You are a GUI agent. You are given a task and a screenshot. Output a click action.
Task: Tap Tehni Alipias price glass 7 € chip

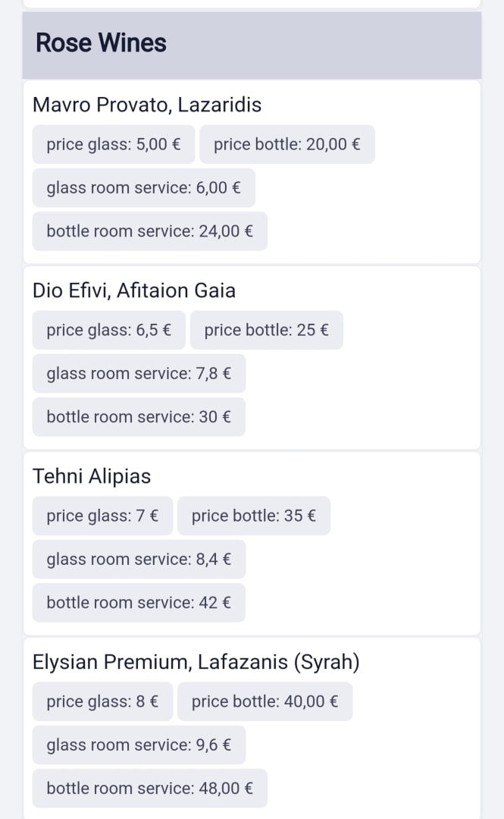(x=102, y=516)
